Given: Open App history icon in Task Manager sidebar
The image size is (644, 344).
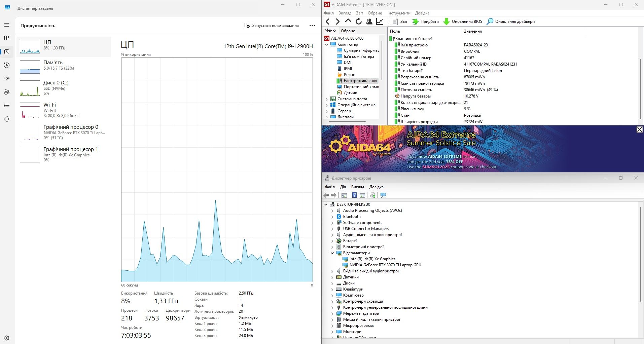Looking at the screenshot, I should pyautogui.click(x=7, y=65).
